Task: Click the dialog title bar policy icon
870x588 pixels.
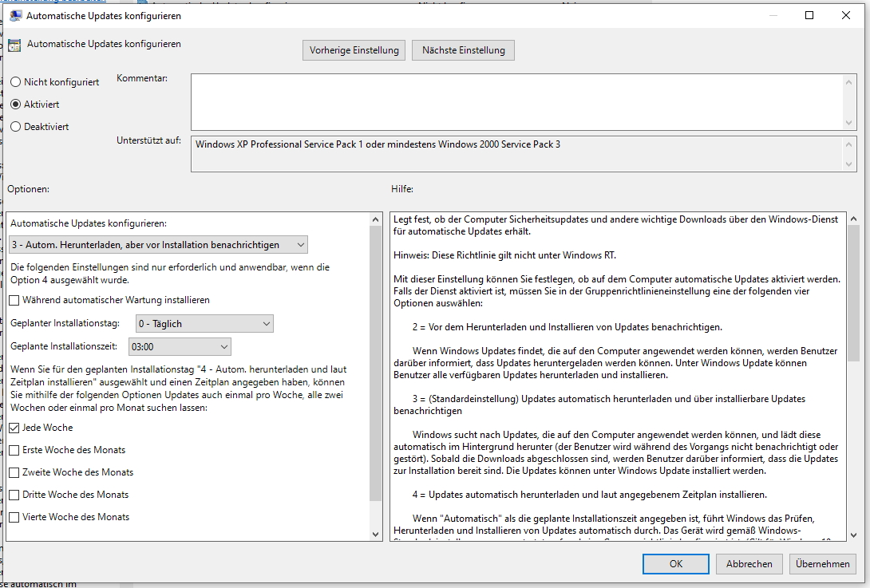Action: click(x=15, y=15)
